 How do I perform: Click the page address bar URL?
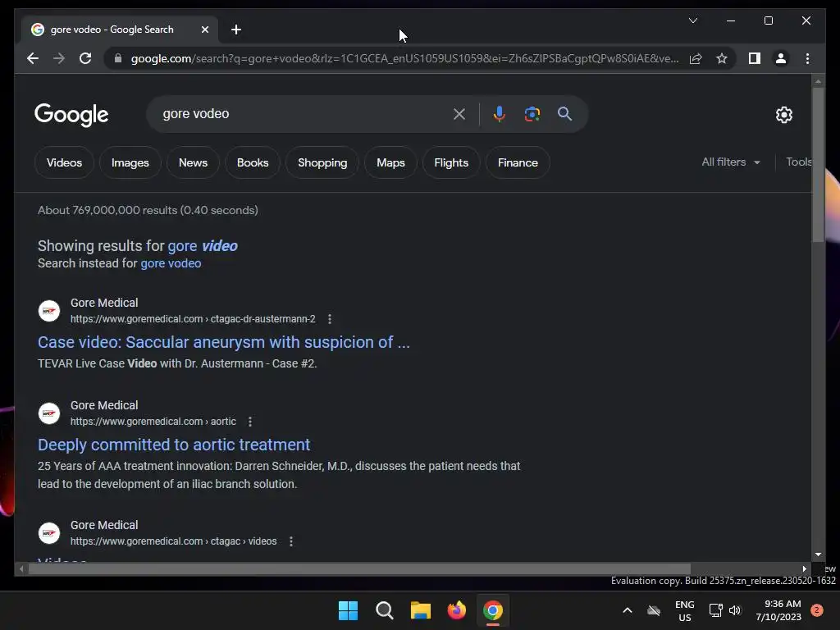point(404,58)
